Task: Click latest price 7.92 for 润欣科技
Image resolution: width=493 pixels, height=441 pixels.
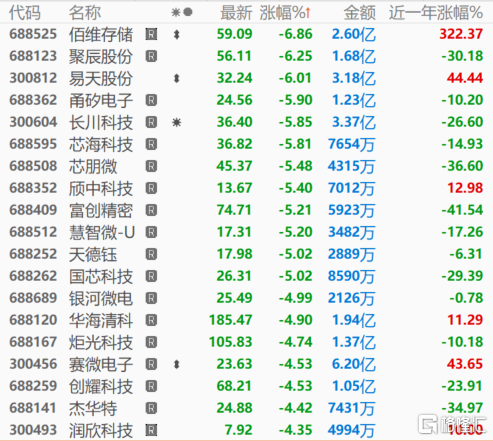Action: (238, 430)
